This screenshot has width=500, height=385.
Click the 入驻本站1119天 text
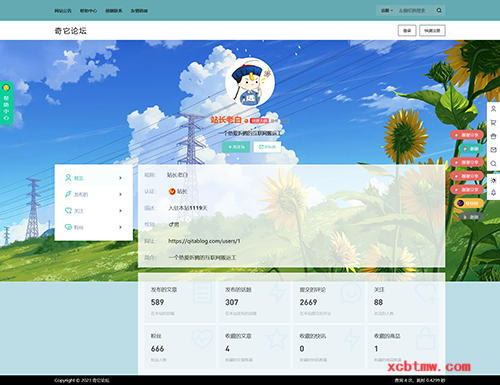point(188,208)
